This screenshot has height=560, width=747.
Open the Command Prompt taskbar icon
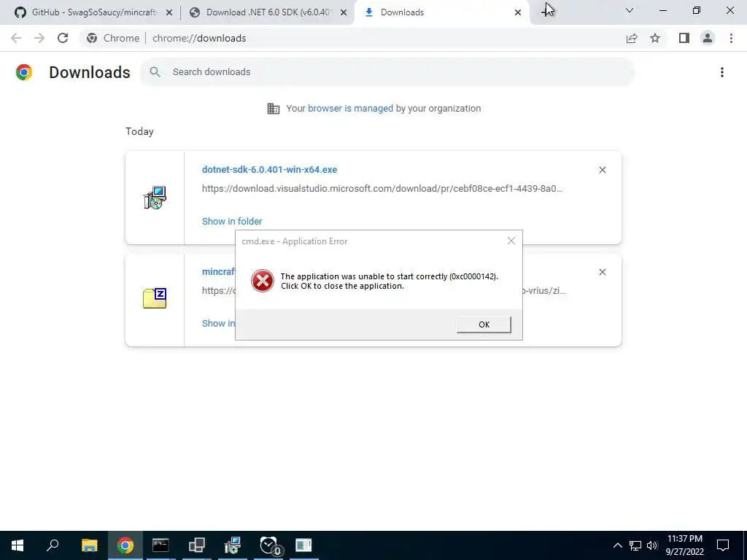pyautogui.click(x=160, y=545)
